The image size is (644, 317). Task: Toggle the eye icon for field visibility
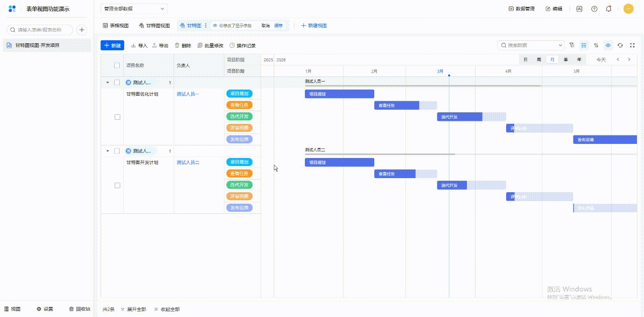tap(608, 45)
